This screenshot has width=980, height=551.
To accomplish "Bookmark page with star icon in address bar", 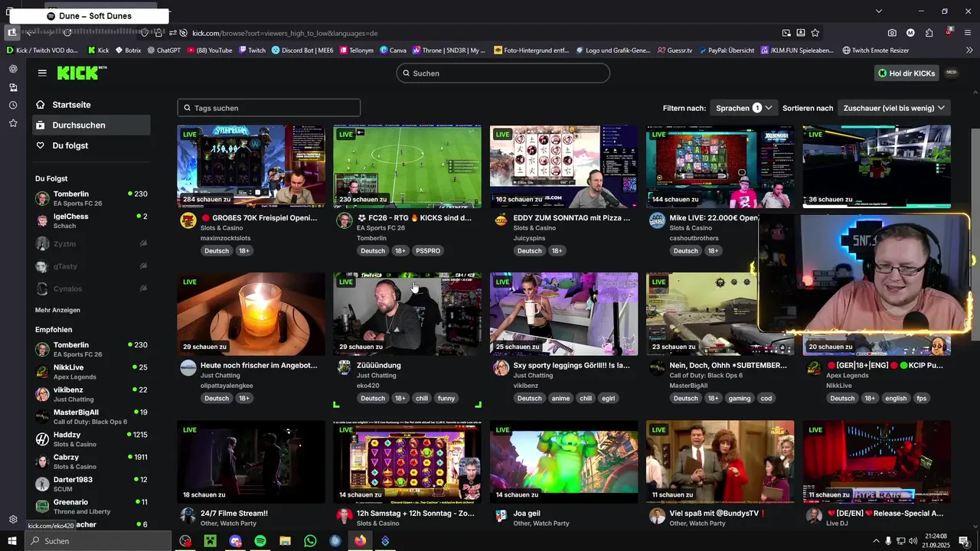I will pyautogui.click(x=815, y=33).
